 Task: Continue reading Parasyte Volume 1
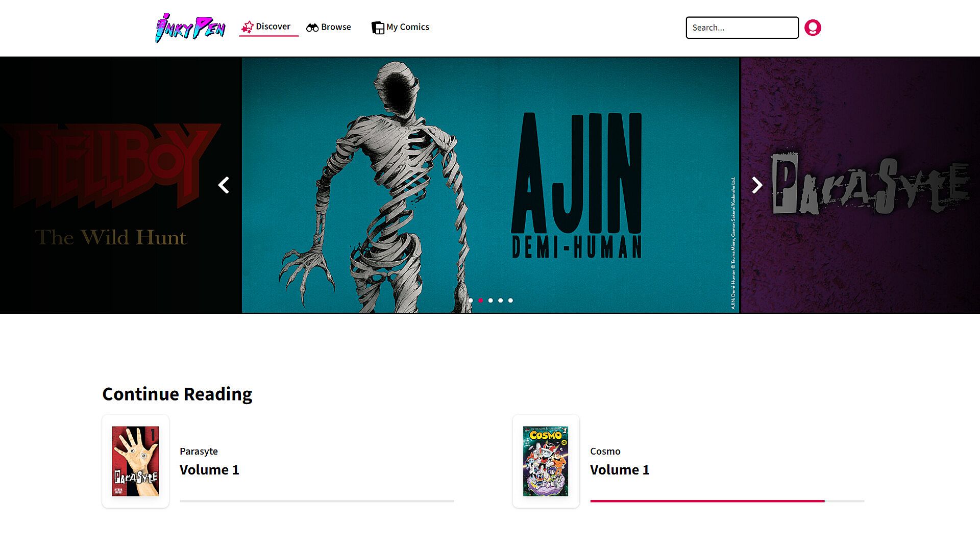[x=278, y=461]
